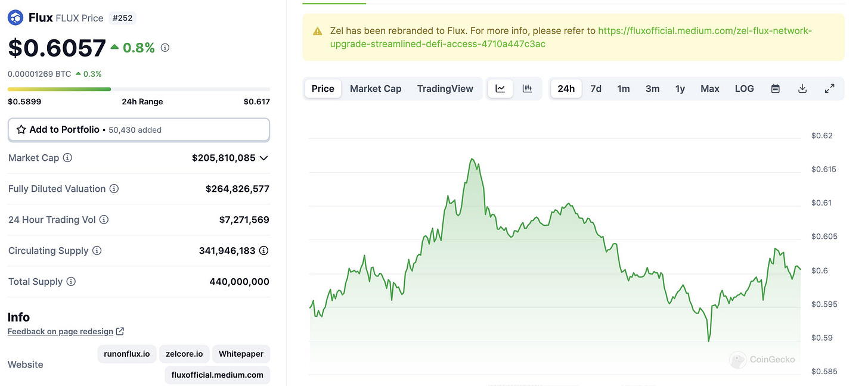Click the price chart peak near $0.615
This screenshot has width=868, height=386.
[472, 159]
